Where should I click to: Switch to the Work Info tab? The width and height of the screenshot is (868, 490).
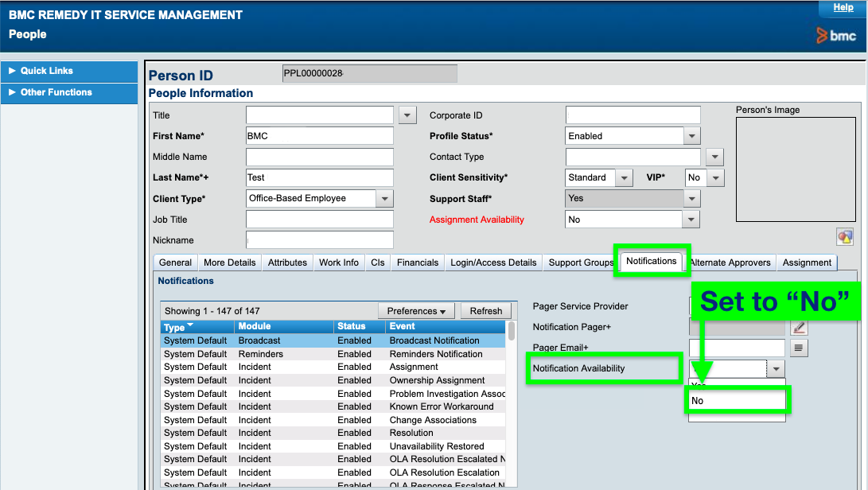(339, 262)
